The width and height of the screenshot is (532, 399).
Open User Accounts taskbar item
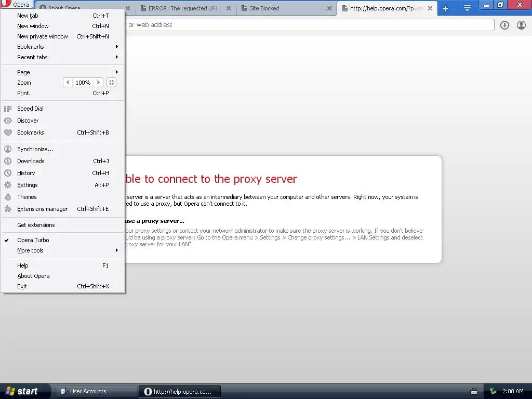[96, 391]
